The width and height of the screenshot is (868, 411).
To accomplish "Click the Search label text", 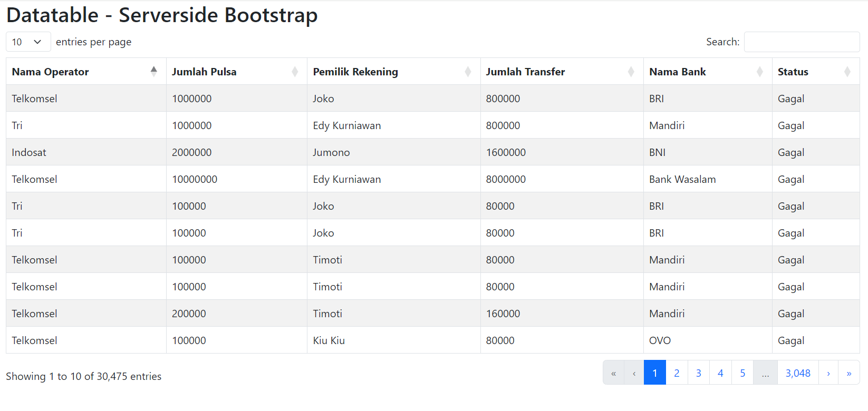I will tap(722, 42).
